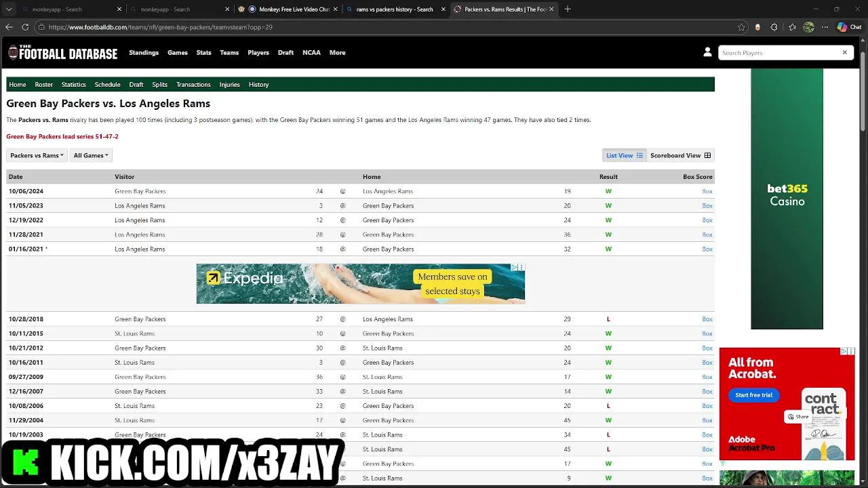
Task: Click 'Start free trial' in Acrobat ad
Action: point(753,395)
